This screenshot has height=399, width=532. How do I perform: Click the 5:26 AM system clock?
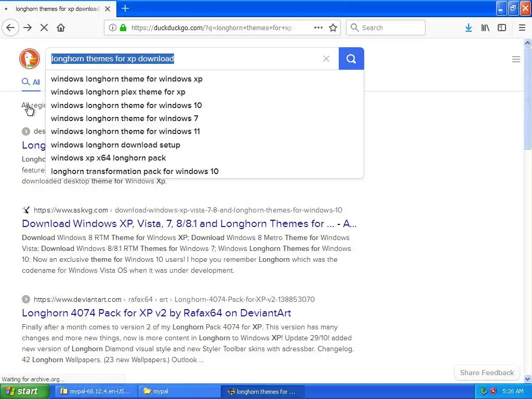(513, 391)
